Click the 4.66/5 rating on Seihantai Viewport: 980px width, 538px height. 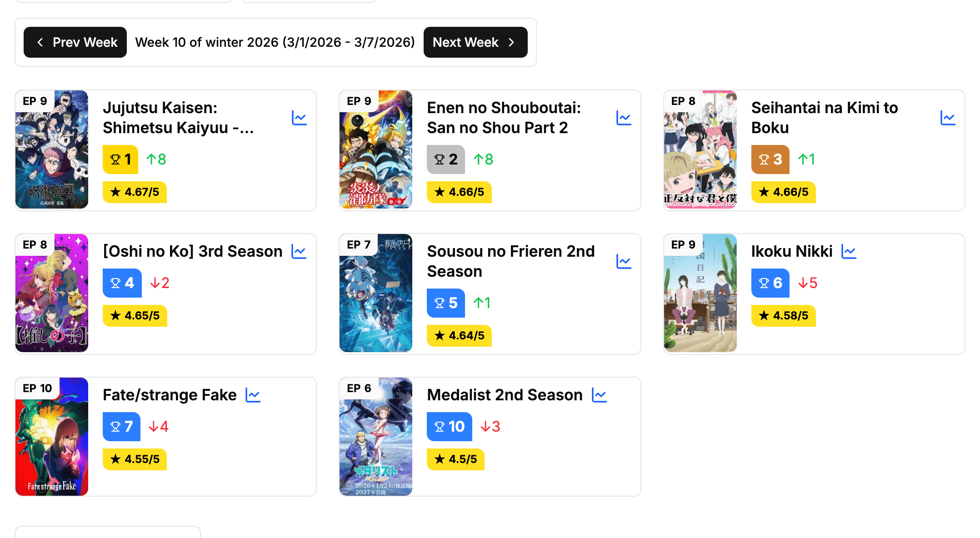(x=783, y=192)
